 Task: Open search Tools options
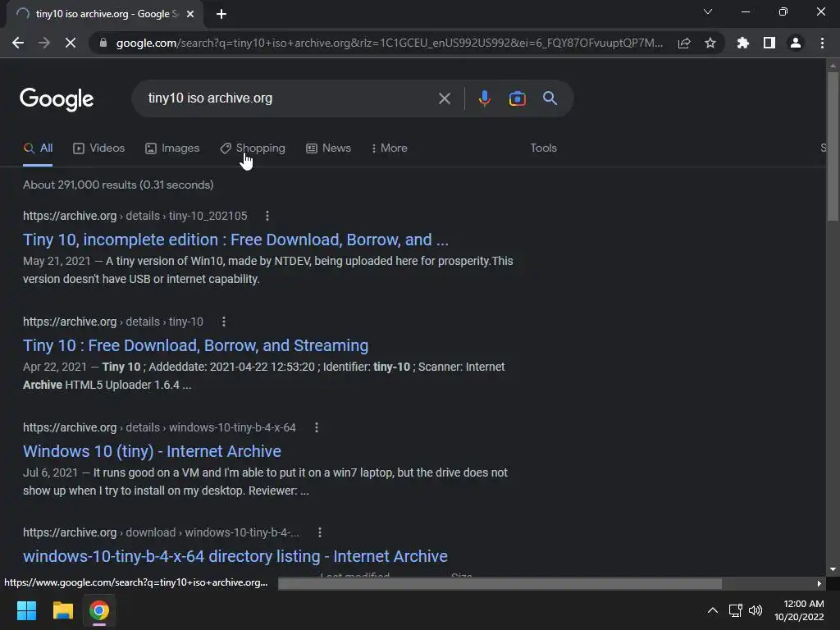[x=543, y=148]
